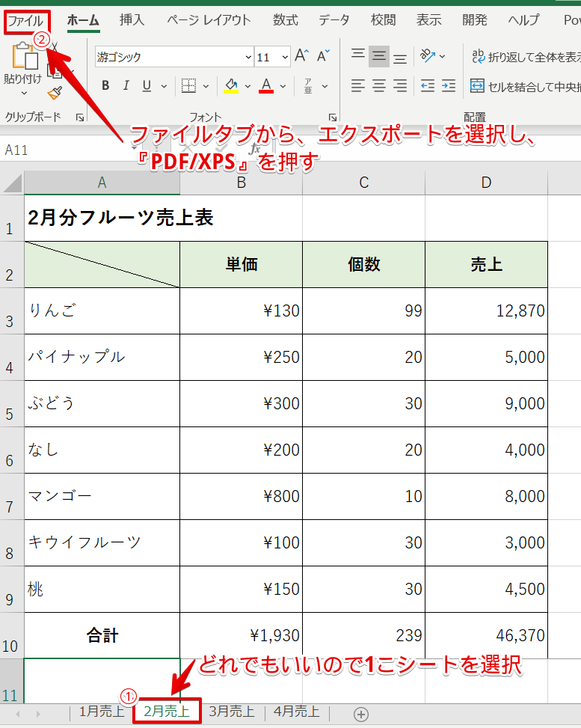
Task: Click the phonetic guide (furigana) icon
Action: tap(308, 86)
